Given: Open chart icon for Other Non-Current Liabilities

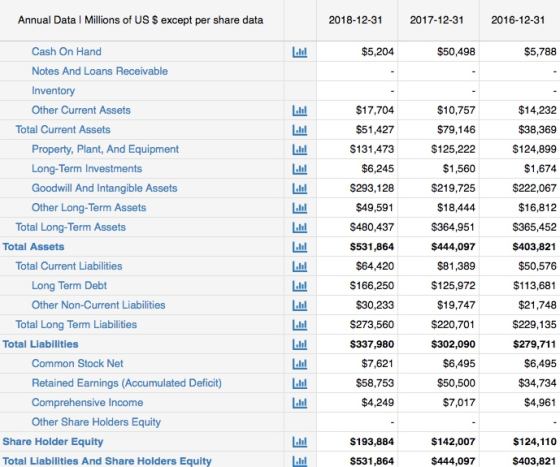Looking at the screenshot, I should coord(299,305).
